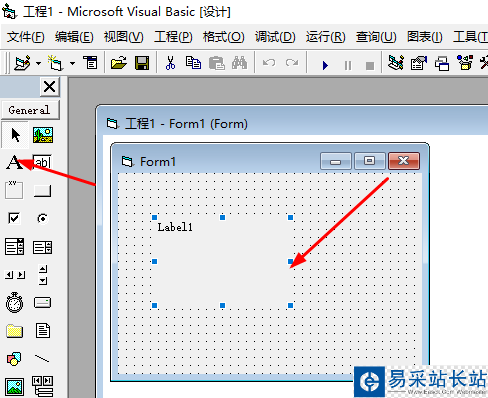This screenshot has width=488, height=398.
Task: Click the Label1 control on form
Action: [222, 261]
